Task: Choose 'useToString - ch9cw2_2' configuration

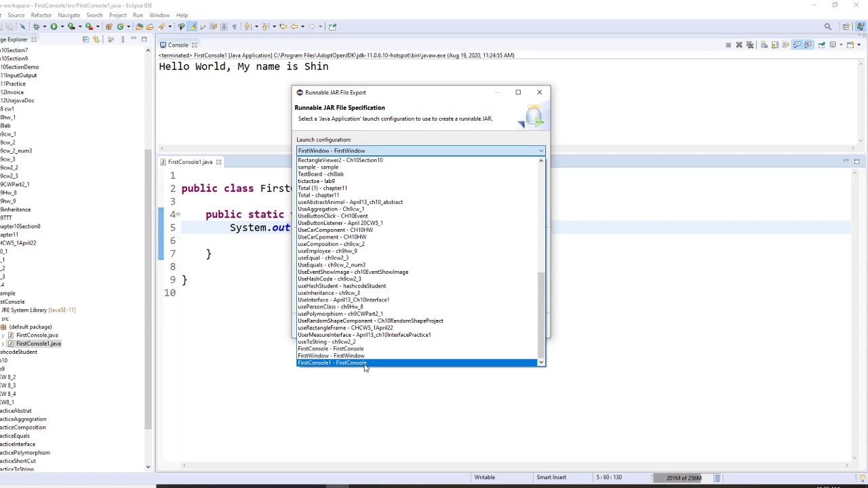Action: (417, 342)
